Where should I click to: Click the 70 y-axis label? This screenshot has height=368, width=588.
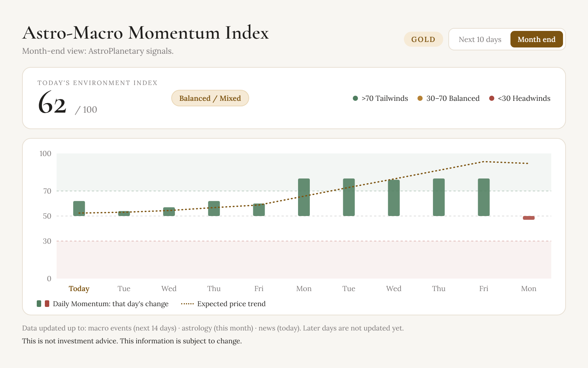click(47, 191)
